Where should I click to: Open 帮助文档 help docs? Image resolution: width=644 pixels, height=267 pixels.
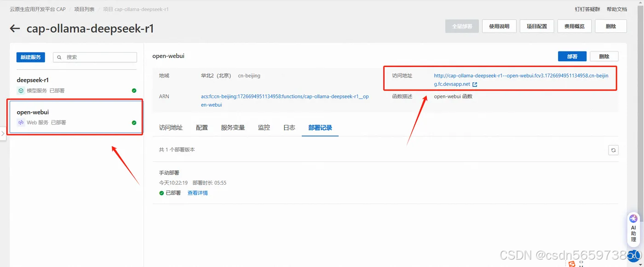pyautogui.click(x=617, y=9)
